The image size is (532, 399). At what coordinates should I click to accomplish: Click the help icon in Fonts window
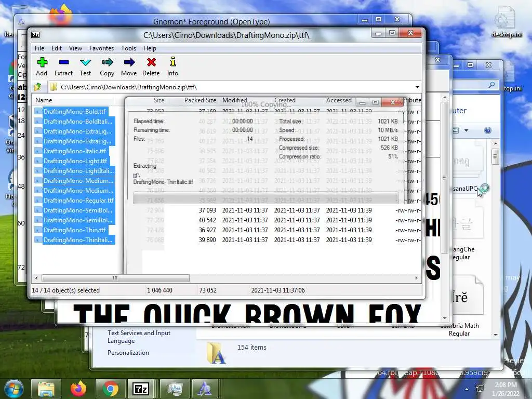click(488, 130)
